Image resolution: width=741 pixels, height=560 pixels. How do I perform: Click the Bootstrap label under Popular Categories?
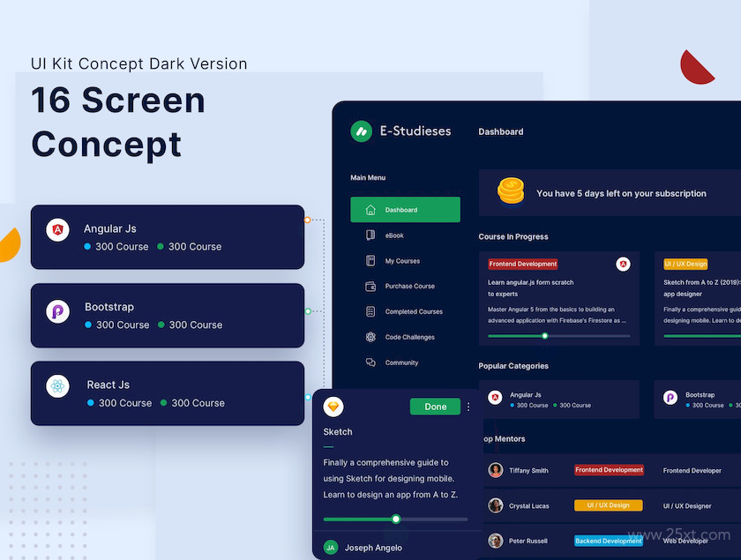[x=700, y=394]
